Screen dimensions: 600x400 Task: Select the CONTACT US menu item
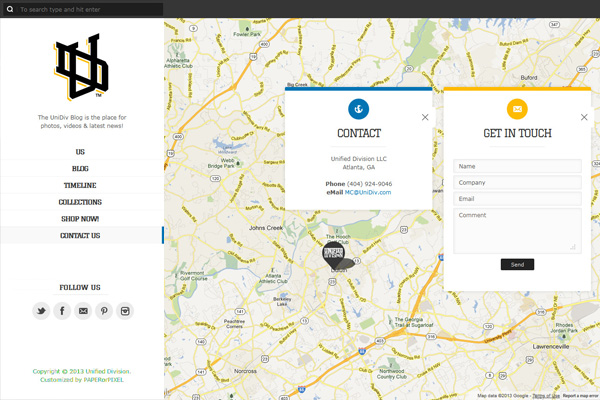(x=80, y=235)
